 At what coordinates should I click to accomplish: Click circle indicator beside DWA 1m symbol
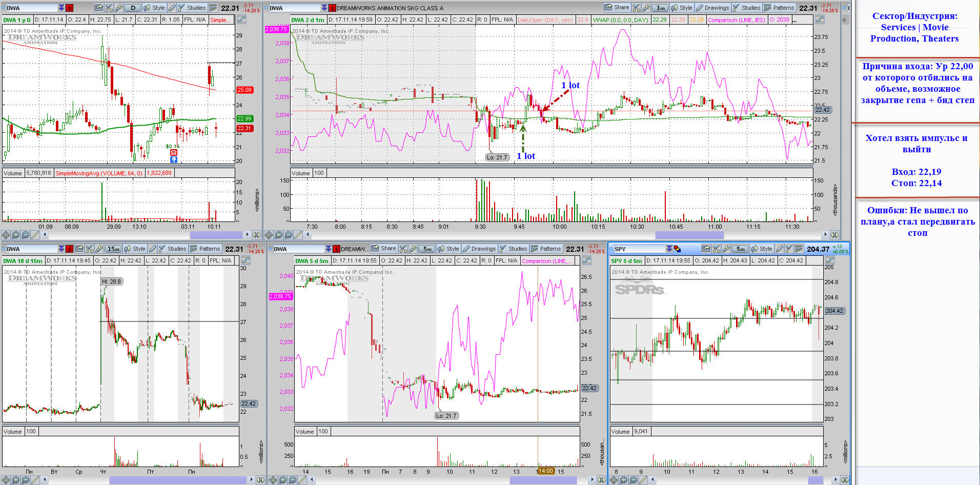click(266, 8)
